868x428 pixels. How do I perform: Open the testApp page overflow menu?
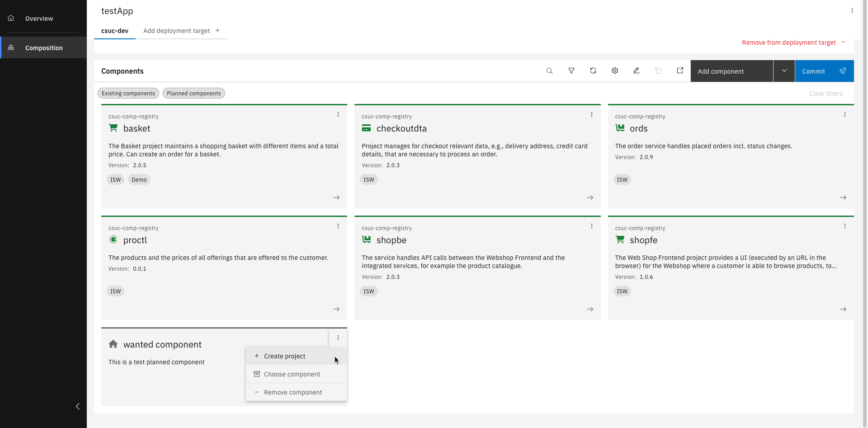(x=852, y=11)
